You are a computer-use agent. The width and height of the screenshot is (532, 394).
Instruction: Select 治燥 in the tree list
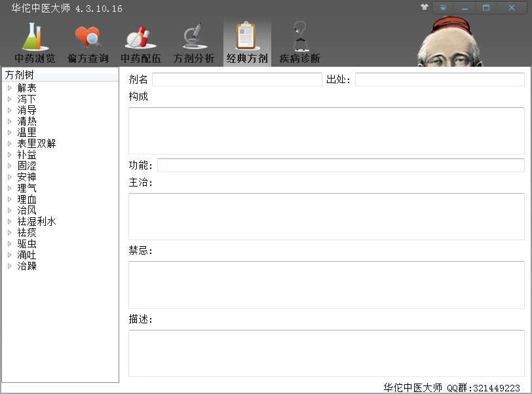(27, 266)
